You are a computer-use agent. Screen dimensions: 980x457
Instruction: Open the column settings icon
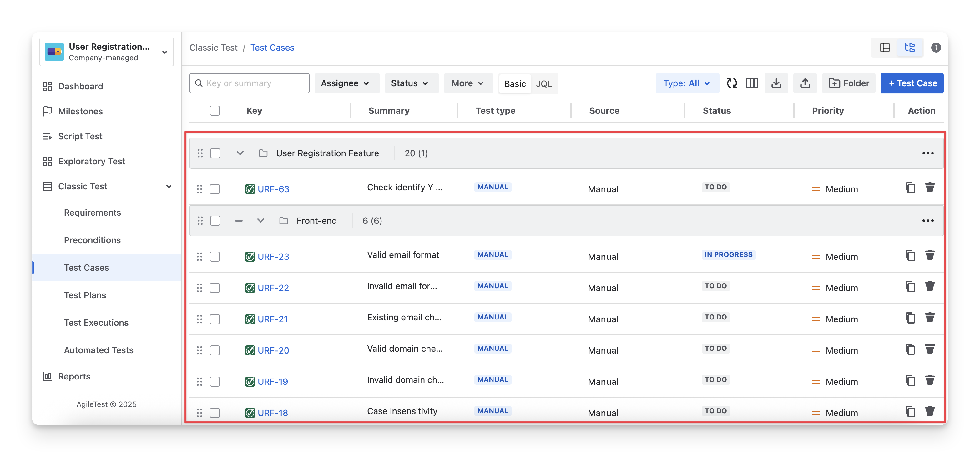[x=752, y=83]
